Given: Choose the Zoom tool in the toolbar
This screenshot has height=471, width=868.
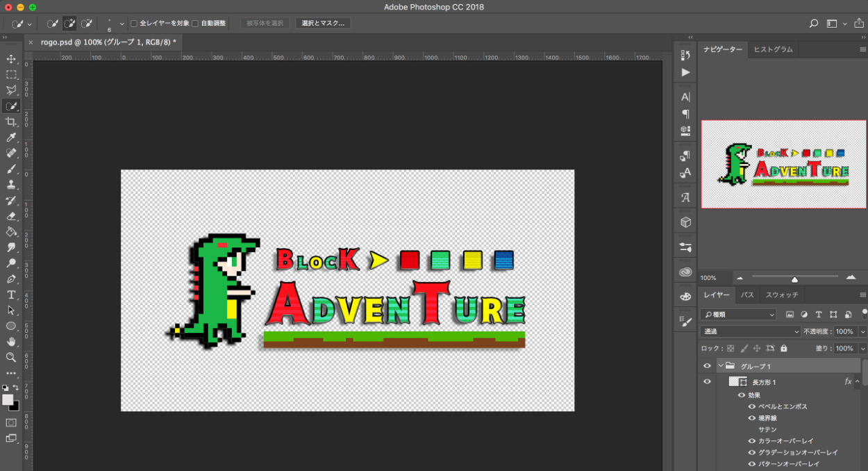Looking at the screenshot, I should 11,357.
